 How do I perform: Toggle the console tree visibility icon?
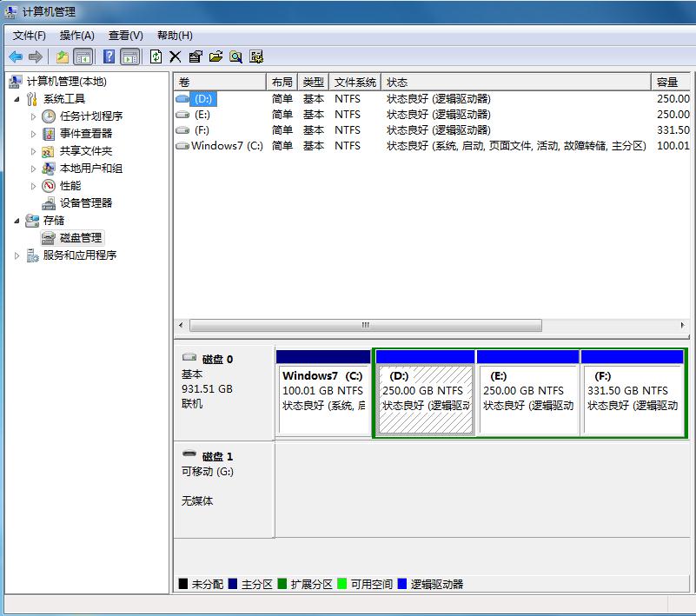tap(81, 56)
